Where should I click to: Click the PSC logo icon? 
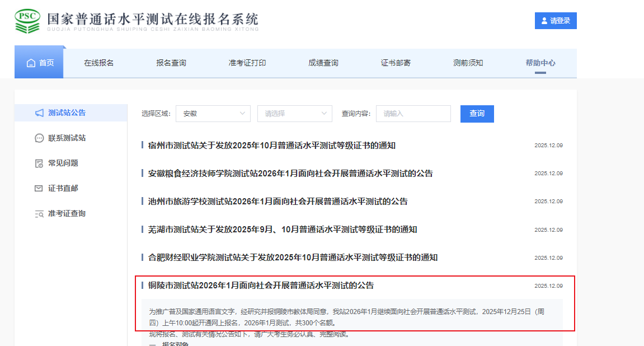pos(27,21)
